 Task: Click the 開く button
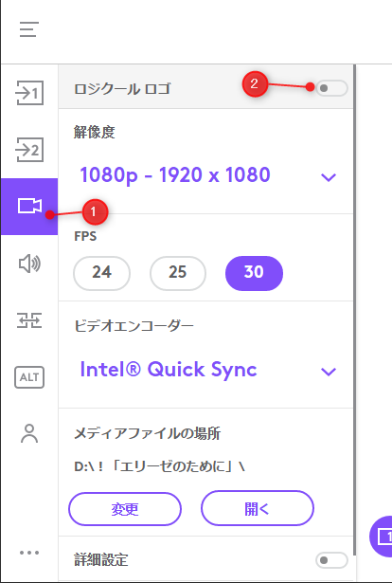258,508
